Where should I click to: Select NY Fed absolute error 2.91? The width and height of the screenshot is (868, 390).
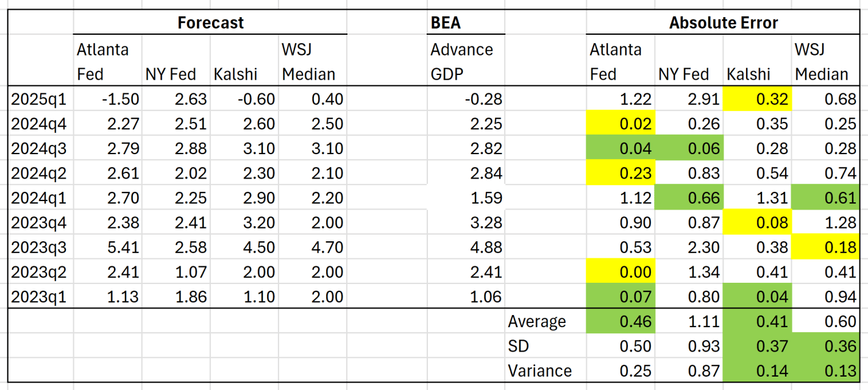(x=689, y=99)
